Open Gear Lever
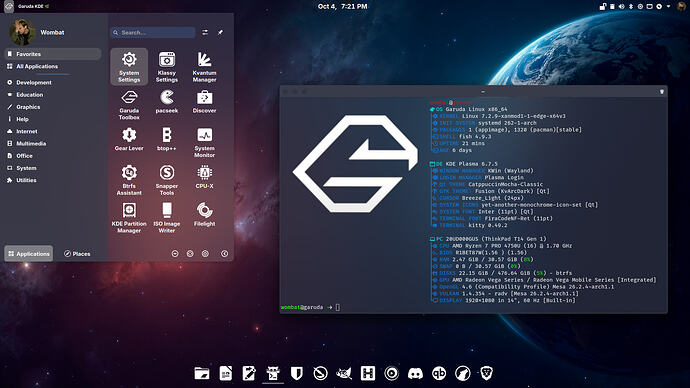Image resolution: width=690 pixels, height=388 pixels. tap(129, 139)
